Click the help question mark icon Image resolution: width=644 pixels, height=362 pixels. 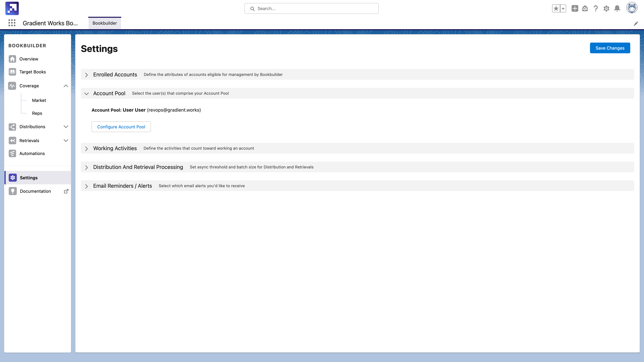click(x=596, y=9)
